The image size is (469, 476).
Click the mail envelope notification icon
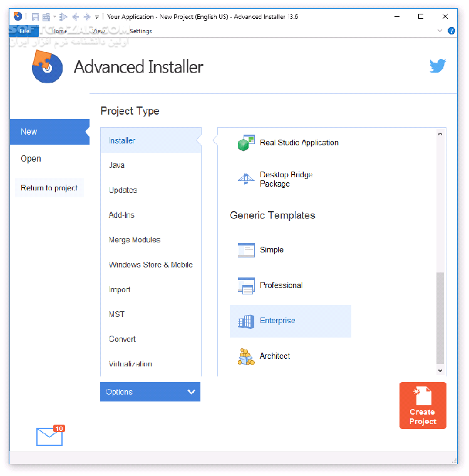click(49, 436)
